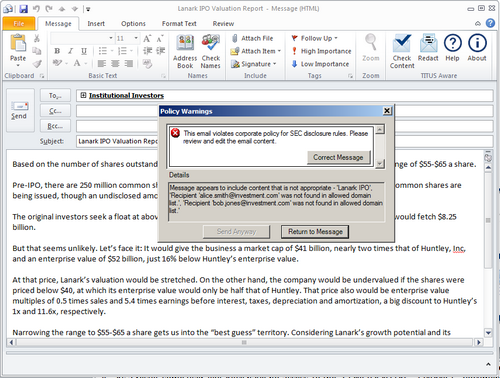This screenshot has width=500, height=378.
Task: Switch to the Review tab
Action: [x=223, y=24]
